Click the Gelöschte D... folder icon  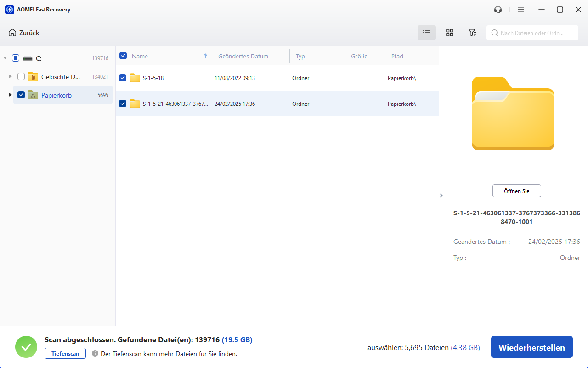click(x=33, y=76)
